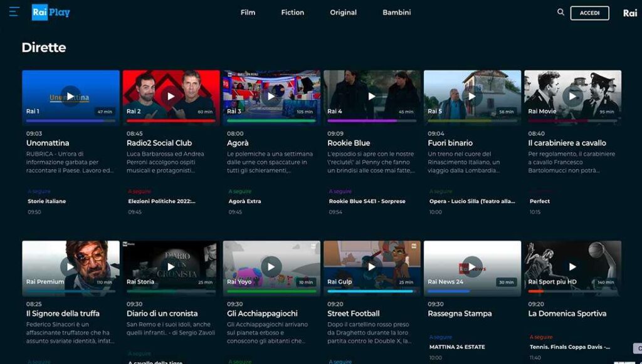Image resolution: width=642 pixels, height=364 pixels.
Task: Play Rai 3 Agorà live stream
Action: 271,96
